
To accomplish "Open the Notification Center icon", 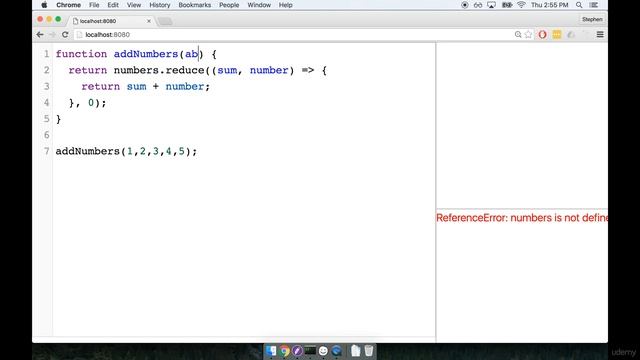I will 593,5.
